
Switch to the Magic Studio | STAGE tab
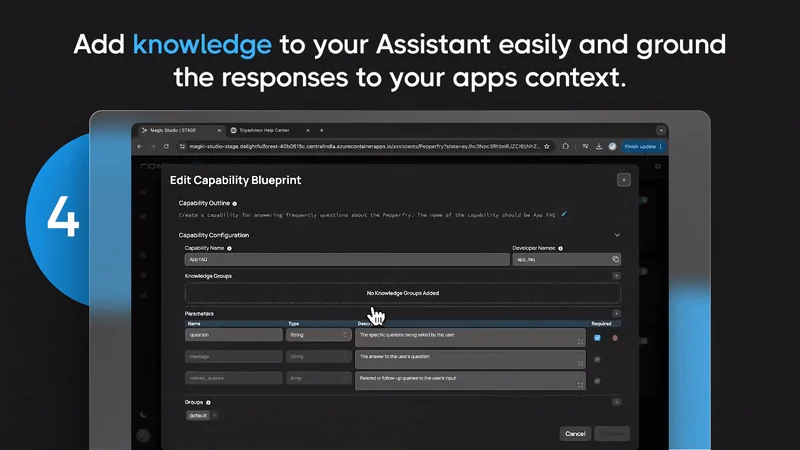click(180, 131)
